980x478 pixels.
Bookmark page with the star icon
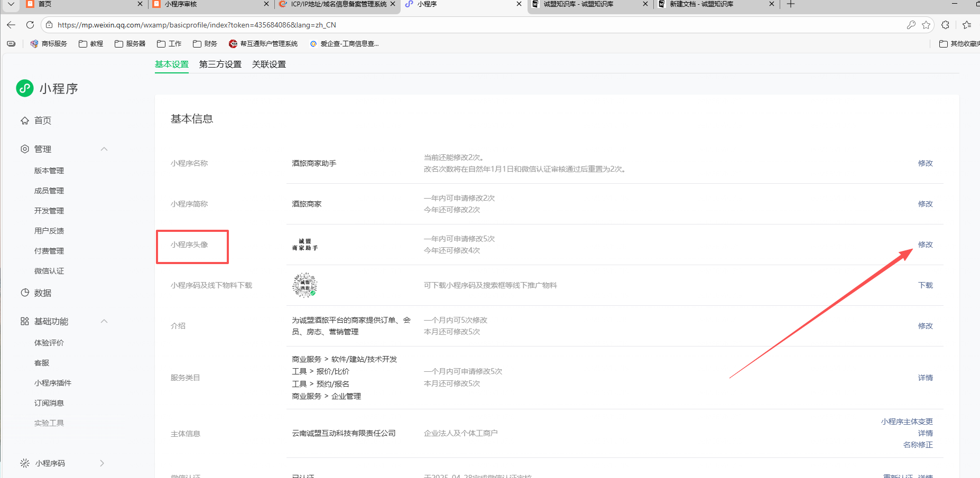[926, 25]
